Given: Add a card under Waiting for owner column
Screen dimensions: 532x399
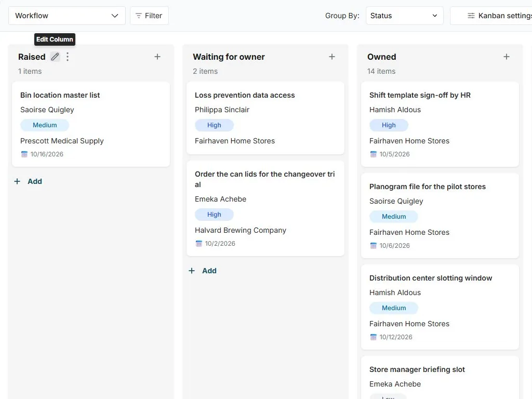Looking at the screenshot, I should pyautogui.click(x=203, y=271).
